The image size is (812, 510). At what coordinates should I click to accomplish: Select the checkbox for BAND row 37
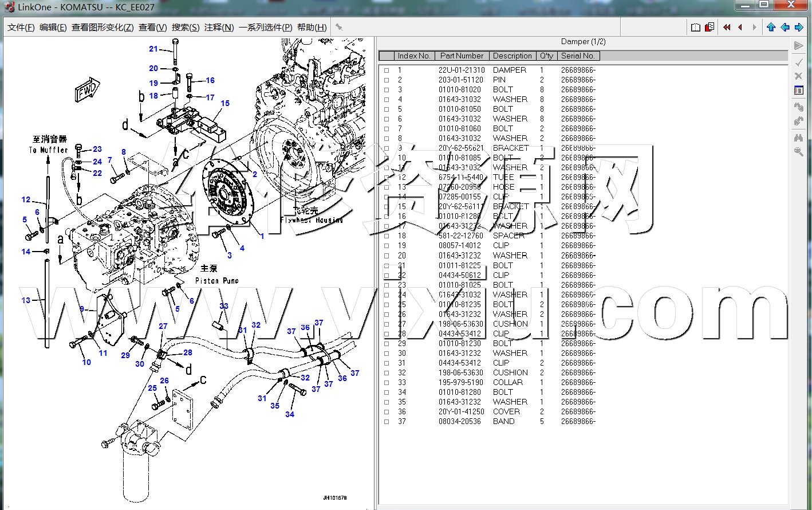tap(387, 422)
